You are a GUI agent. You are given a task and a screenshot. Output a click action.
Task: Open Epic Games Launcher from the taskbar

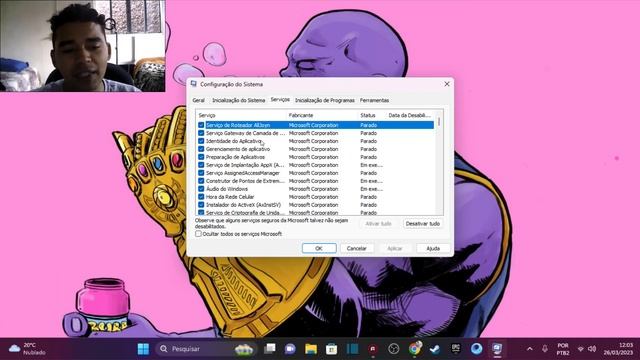[456, 349]
